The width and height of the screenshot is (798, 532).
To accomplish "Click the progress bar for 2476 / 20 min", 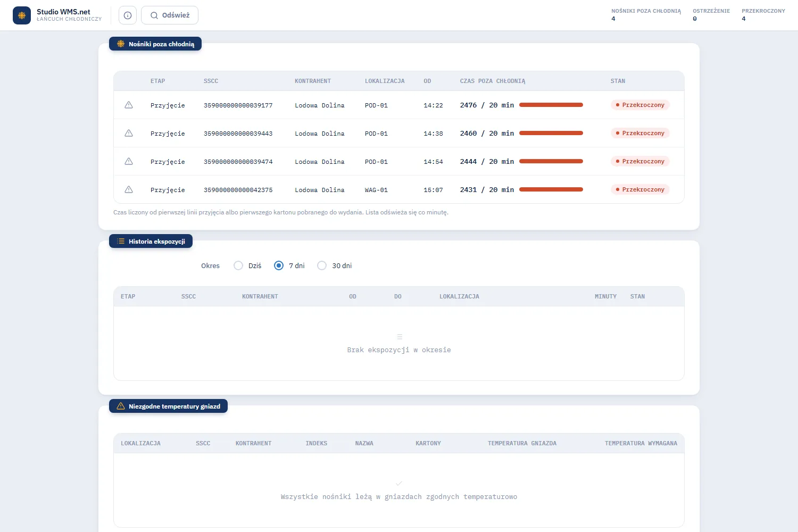I will point(551,105).
